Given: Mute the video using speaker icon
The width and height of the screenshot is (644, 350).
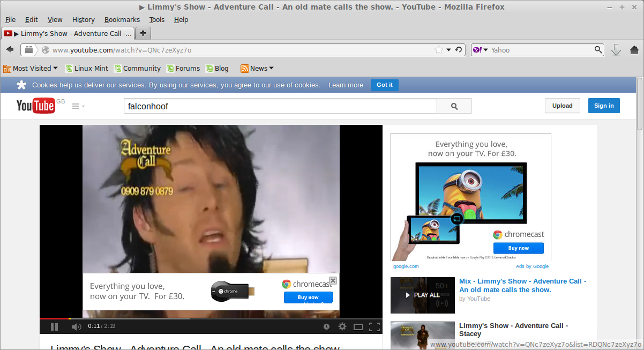Looking at the screenshot, I should (76, 326).
